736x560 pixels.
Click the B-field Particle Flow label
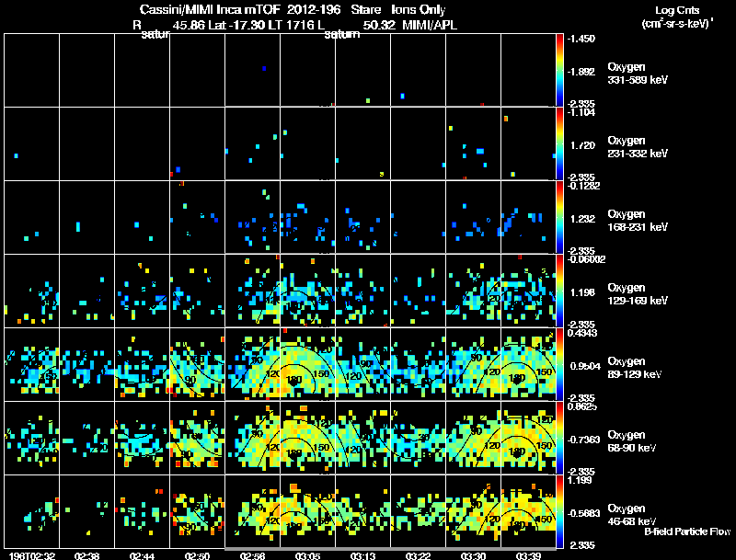pos(687,531)
